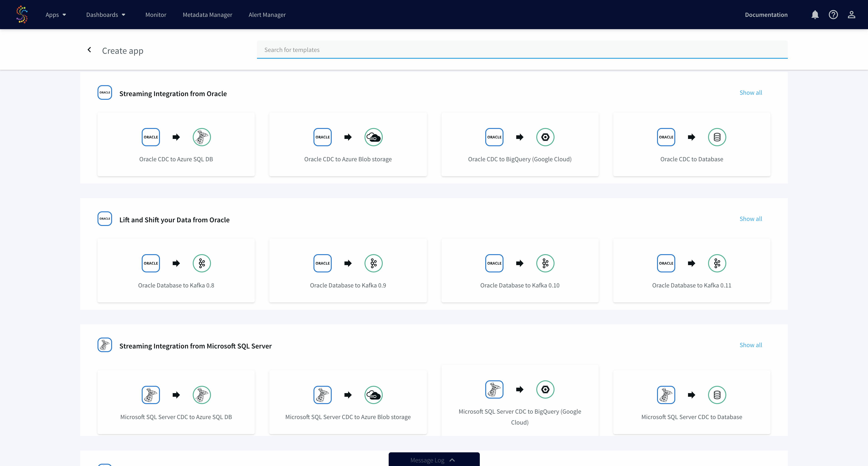Screen dimensions: 868x466
Task: Click the Oracle icon beside Lift and Shift heading
Action: coord(105,219)
